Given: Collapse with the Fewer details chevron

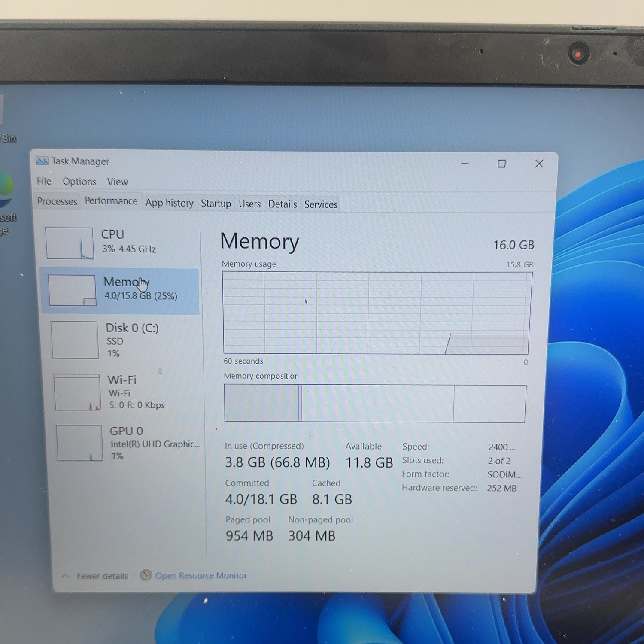Looking at the screenshot, I should pos(65,576).
